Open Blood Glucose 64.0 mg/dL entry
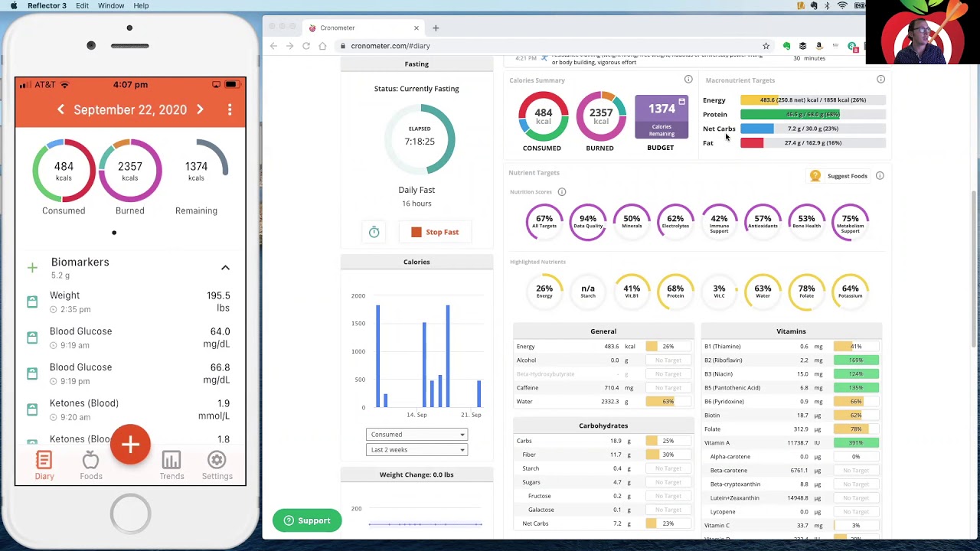This screenshot has width=980, height=551. [x=130, y=337]
